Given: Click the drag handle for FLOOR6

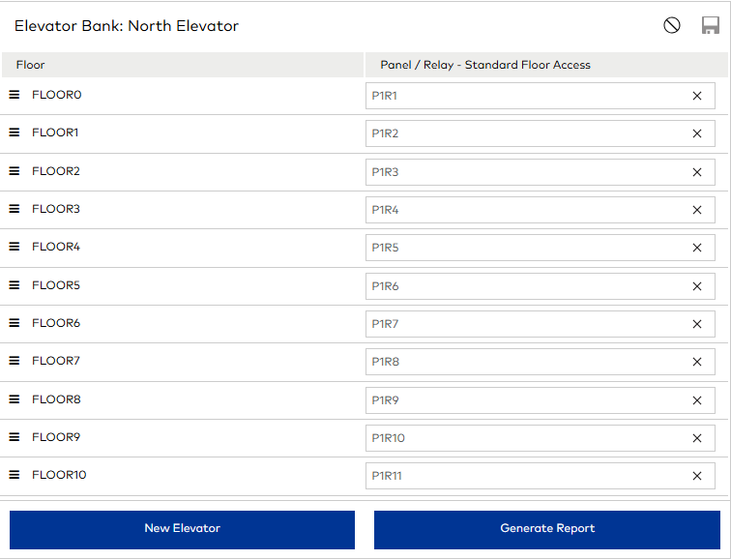Looking at the screenshot, I should [15, 323].
